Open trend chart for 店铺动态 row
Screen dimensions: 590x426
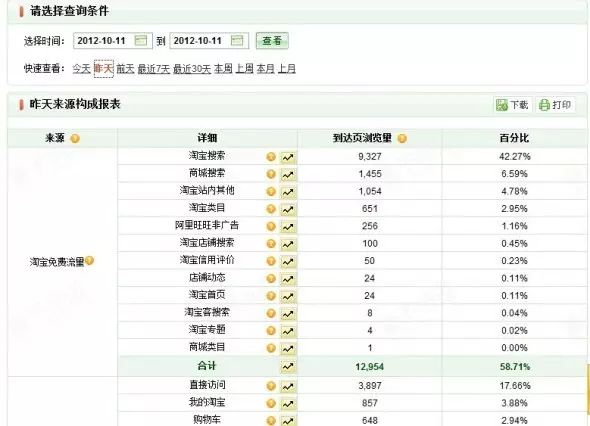pyautogui.click(x=288, y=279)
